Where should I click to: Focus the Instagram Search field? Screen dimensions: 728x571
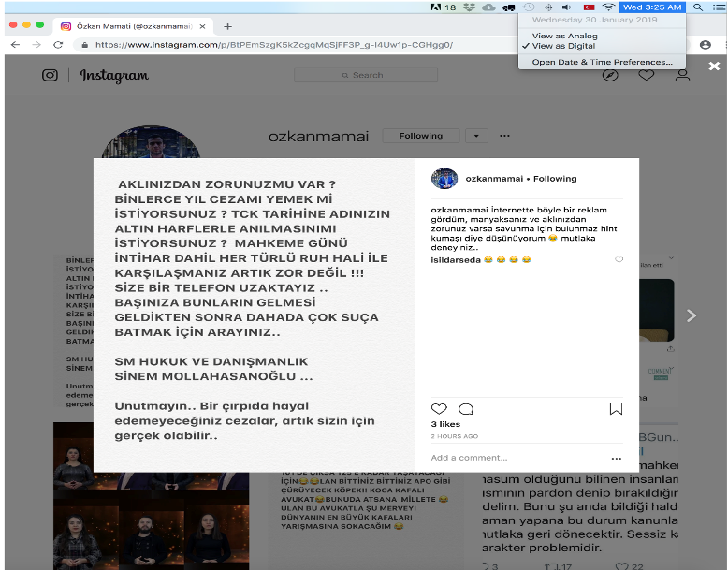point(366,75)
